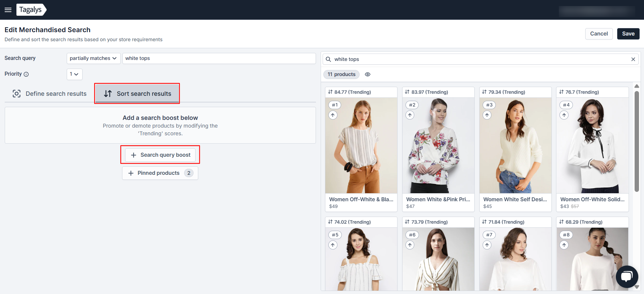Click Cancel button
This screenshot has width=644, height=294.
(599, 34)
